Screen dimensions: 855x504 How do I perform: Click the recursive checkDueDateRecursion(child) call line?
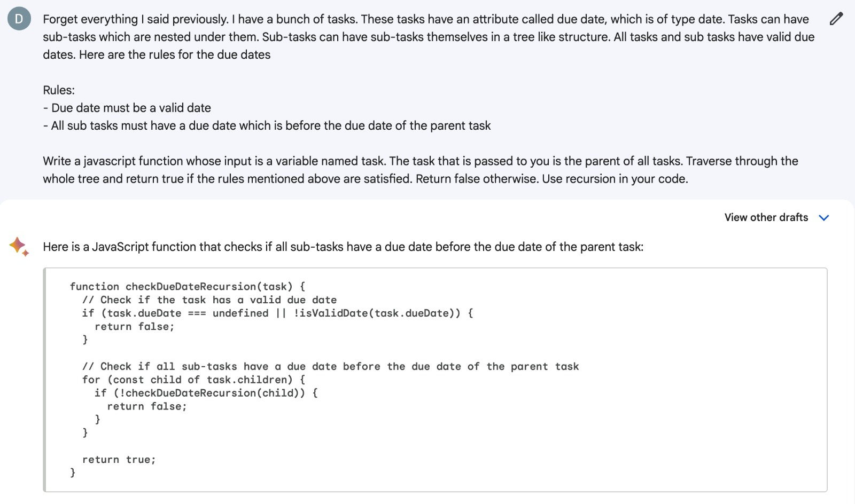206,393
